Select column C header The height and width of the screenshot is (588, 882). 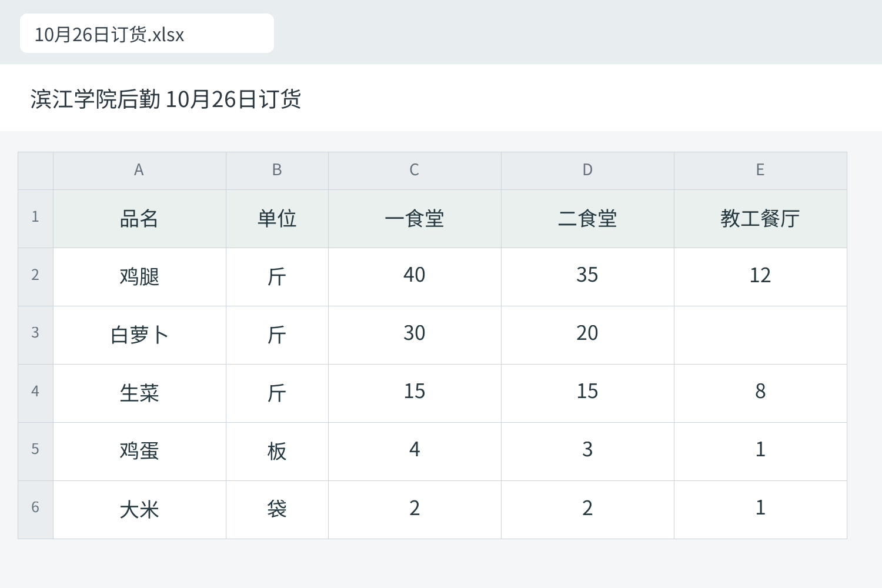pos(415,171)
